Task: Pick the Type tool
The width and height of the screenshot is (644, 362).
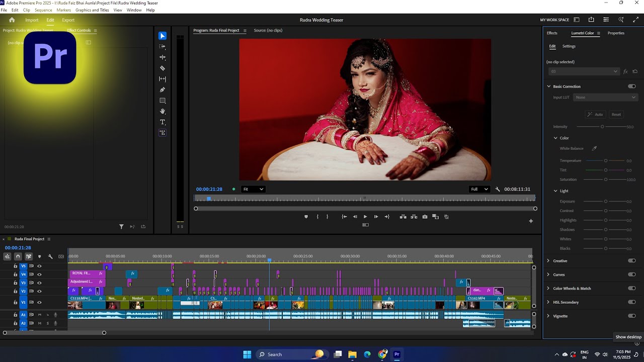Action: [163, 122]
